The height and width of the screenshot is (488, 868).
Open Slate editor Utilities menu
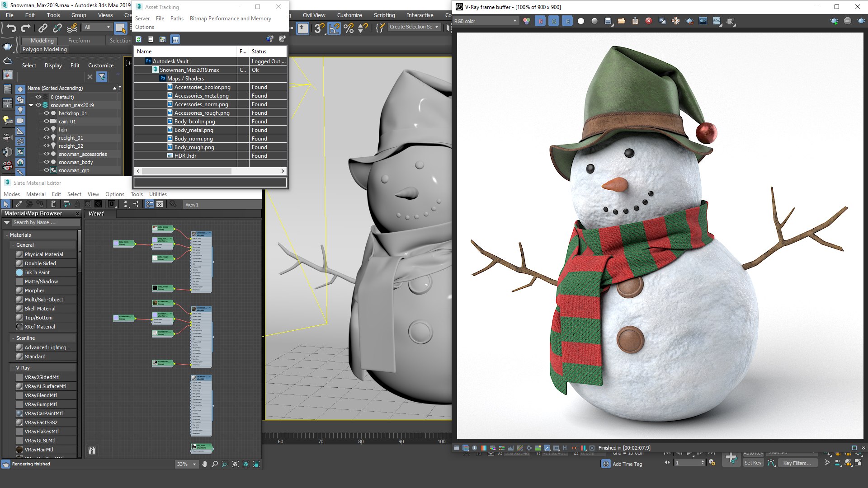click(158, 194)
